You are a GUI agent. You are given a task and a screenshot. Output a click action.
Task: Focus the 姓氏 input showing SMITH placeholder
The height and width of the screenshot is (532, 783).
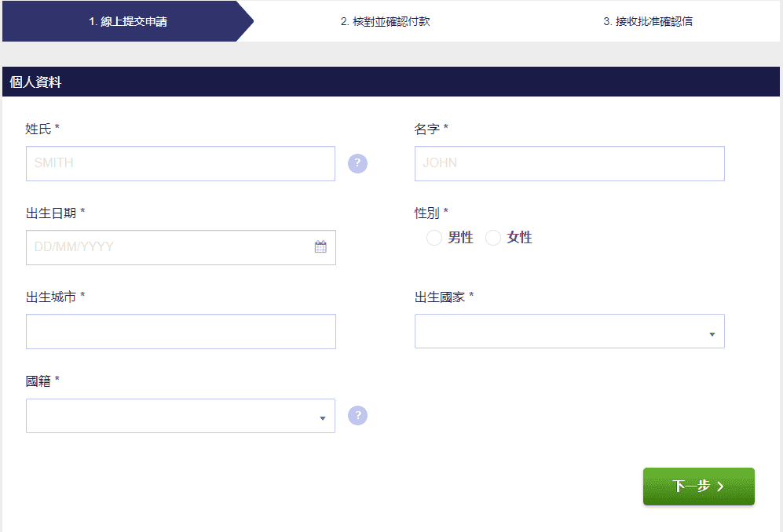pyautogui.click(x=181, y=164)
